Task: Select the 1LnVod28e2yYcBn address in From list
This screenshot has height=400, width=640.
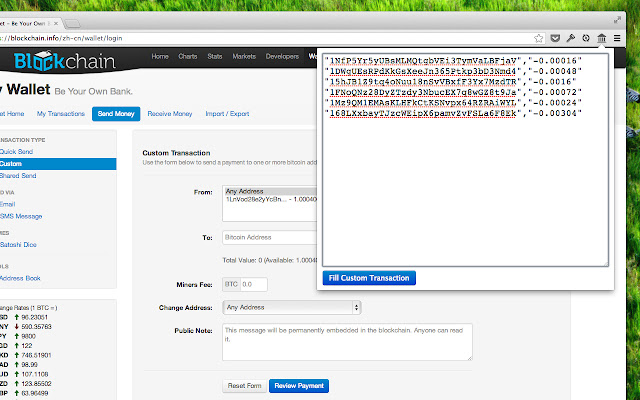Action: [270, 199]
